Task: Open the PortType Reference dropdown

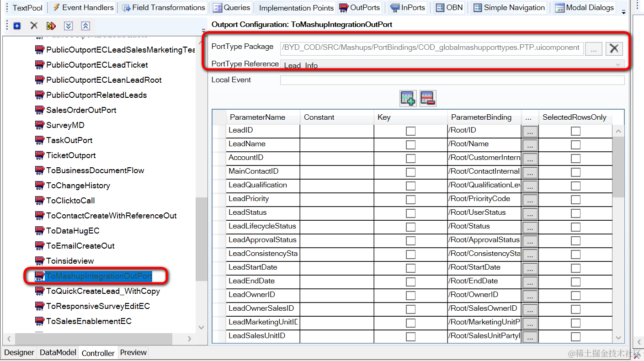Action: pos(619,64)
